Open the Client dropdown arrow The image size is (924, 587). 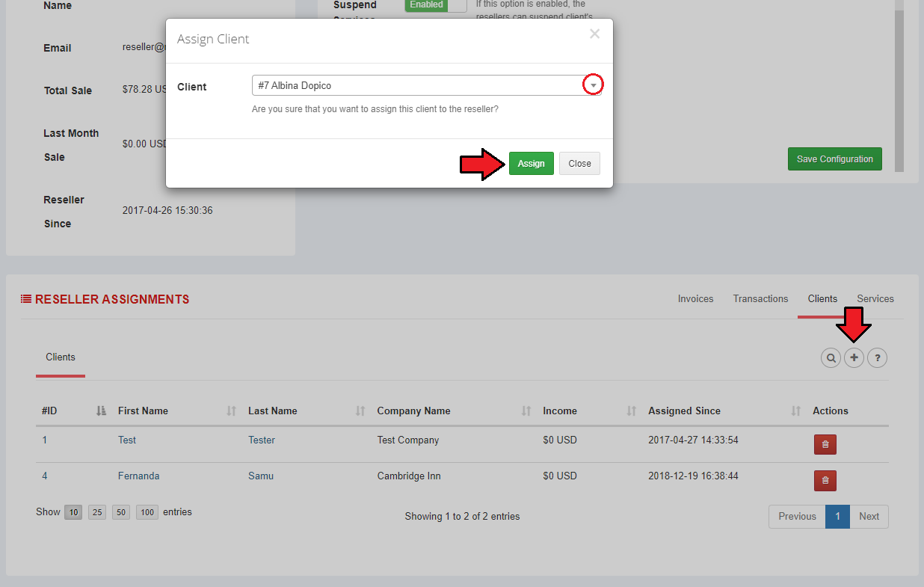click(x=593, y=85)
